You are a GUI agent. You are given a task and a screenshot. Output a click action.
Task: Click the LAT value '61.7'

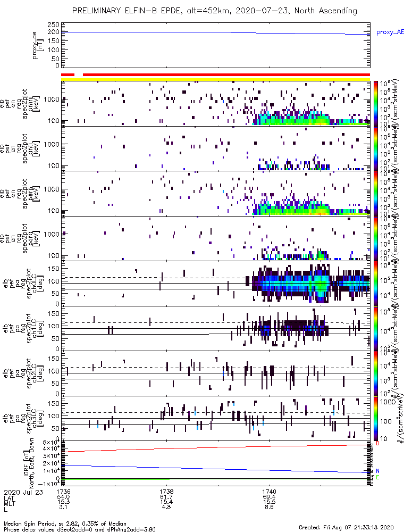[166, 497]
